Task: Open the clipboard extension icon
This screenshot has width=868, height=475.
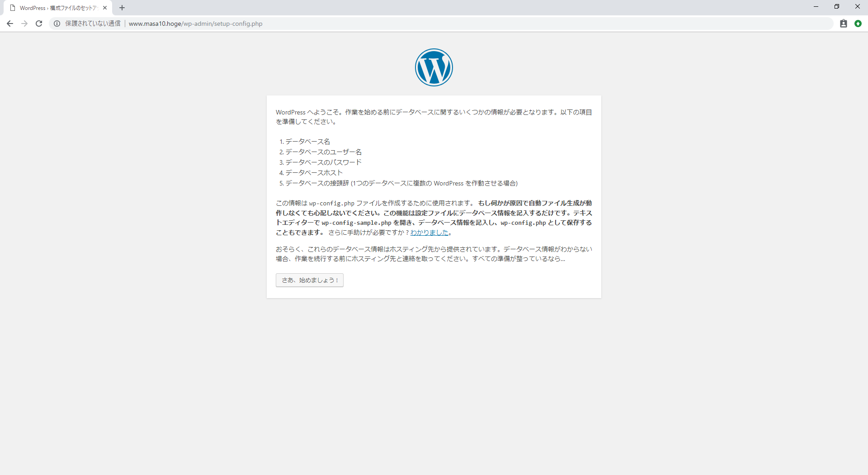Action: pyautogui.click(x=844, y=24)
